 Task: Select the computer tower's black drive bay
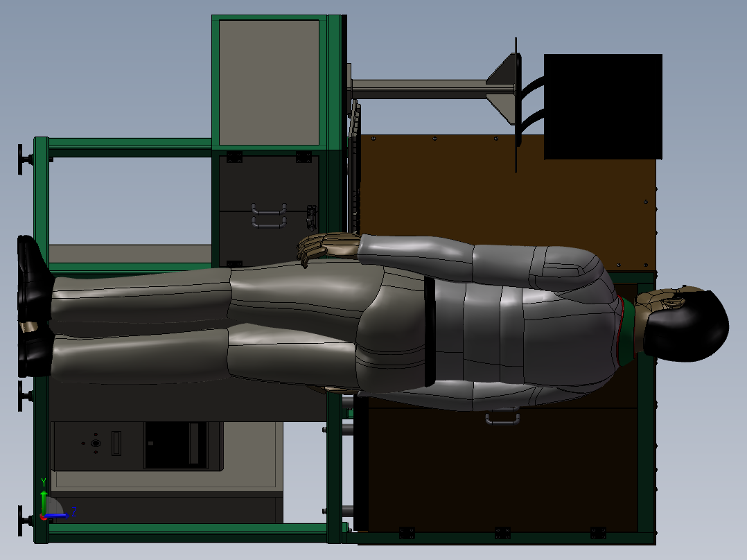tap(176, 445)
